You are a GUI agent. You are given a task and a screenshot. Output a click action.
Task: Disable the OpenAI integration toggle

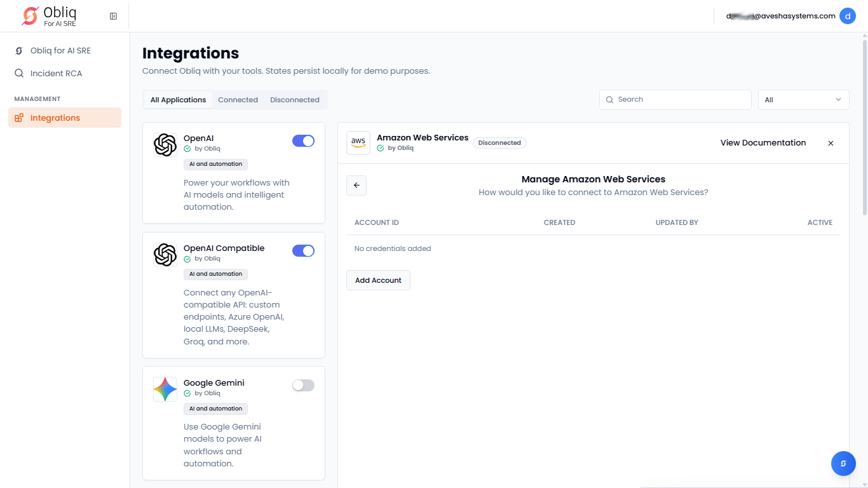303,141
